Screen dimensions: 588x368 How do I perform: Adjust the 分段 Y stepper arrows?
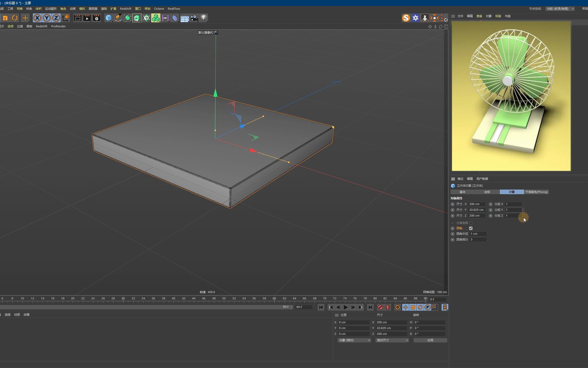(x=523, y=210)
